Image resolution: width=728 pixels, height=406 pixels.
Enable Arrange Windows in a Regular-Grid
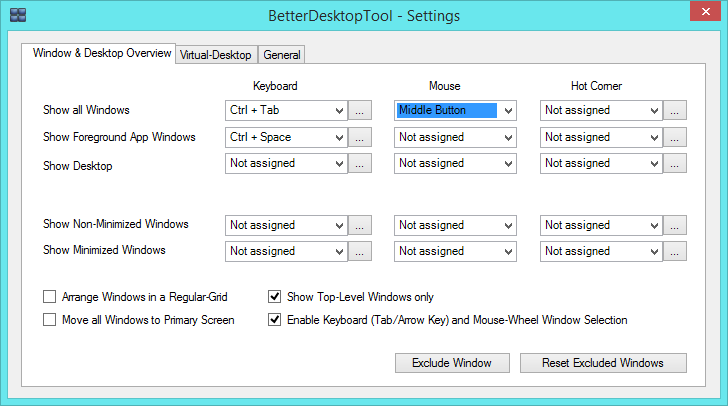49,296
